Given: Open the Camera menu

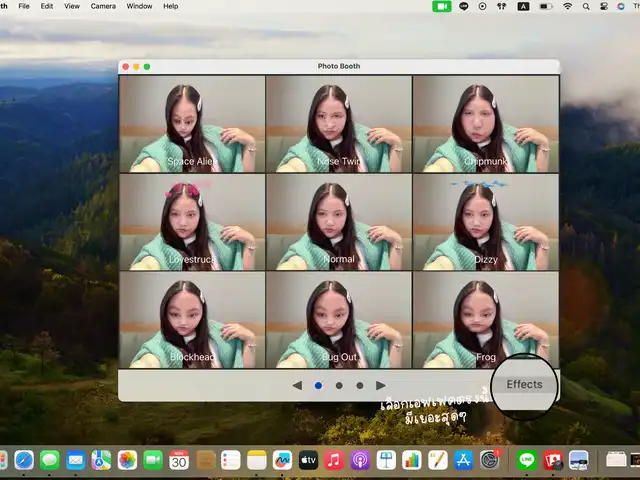Looking at the screenshot, I should coord(103,6).
